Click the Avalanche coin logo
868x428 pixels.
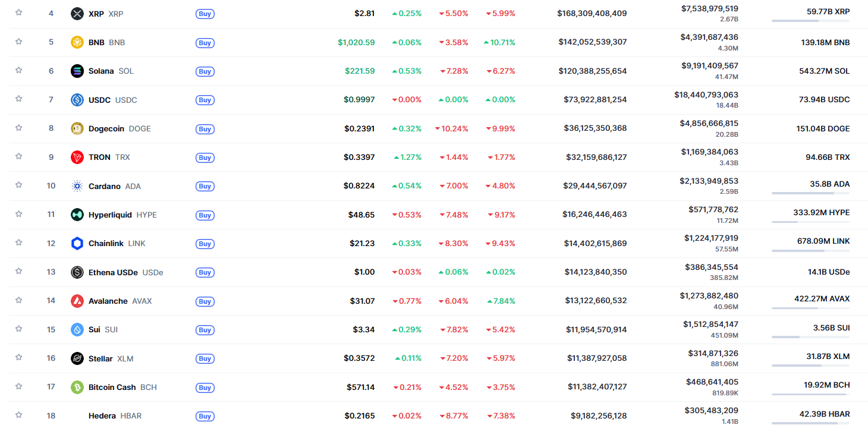77,301
